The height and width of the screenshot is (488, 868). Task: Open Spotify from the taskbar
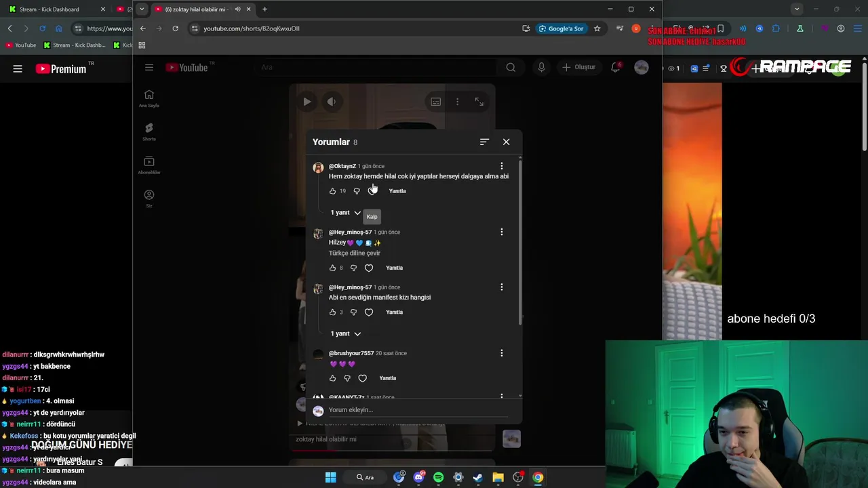pos(438,477)
